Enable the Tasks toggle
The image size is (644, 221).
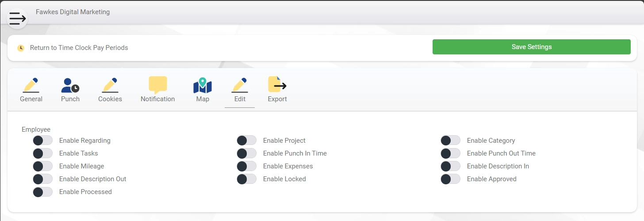click(x=43, y=153)
